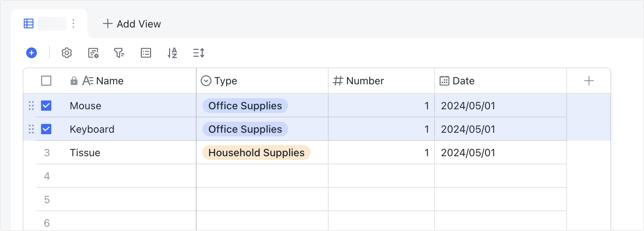Open the Type field dropdown indicator

tap(206, 81)
